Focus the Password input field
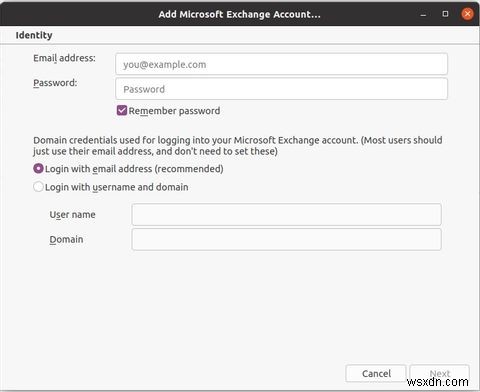 281,89
